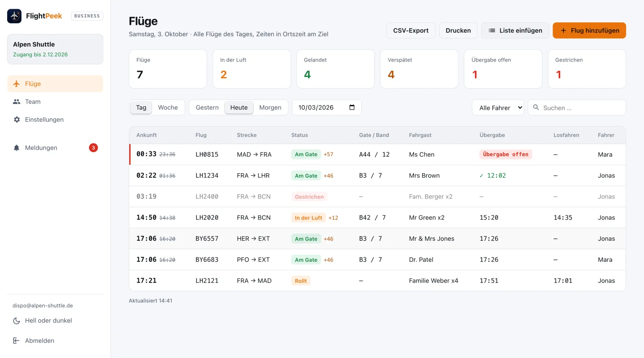This screenshot has width=644, height=358.
Task: Click the date field 10/03/2026
Action: tap(327, 108)
